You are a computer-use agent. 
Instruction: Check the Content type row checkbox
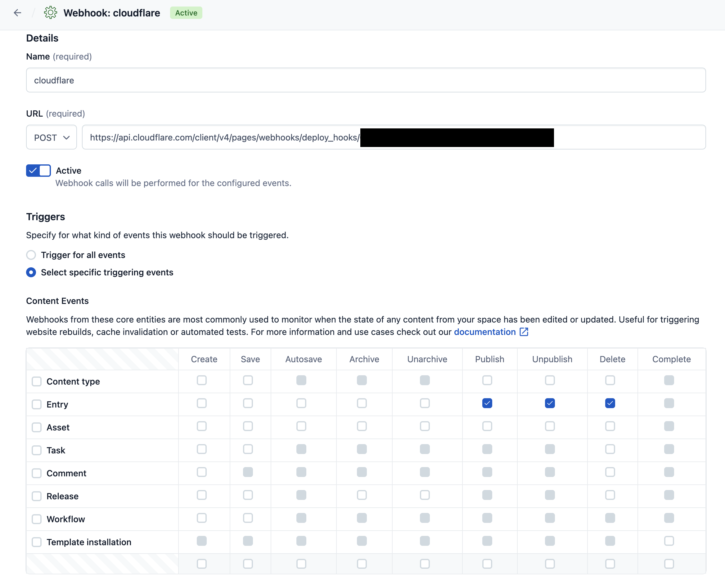click(37, 382)
